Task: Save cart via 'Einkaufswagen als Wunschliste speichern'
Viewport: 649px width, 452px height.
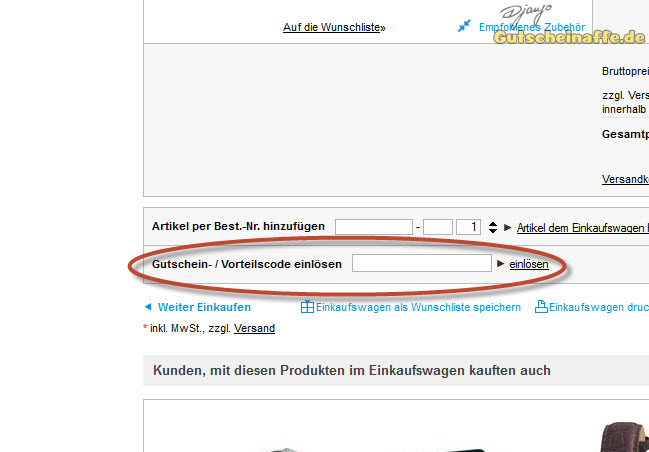Action: [x=418, y=308]
